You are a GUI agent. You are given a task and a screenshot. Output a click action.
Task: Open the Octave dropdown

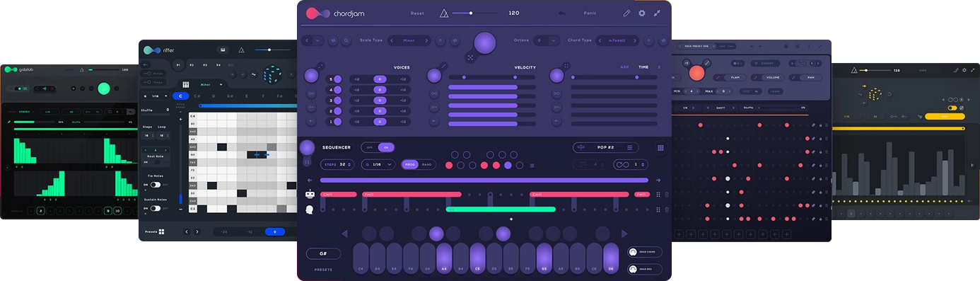(x=547, y=40)
